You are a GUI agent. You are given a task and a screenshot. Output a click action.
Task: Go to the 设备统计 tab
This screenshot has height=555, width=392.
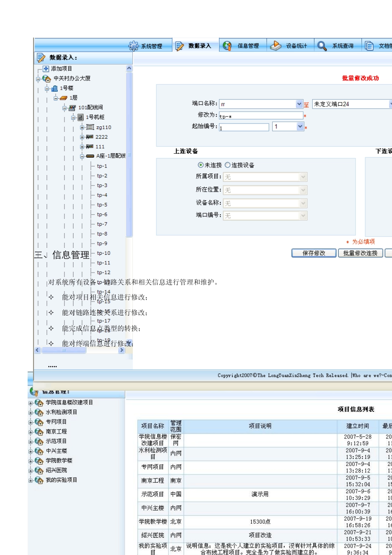click(x=296, y=46)
